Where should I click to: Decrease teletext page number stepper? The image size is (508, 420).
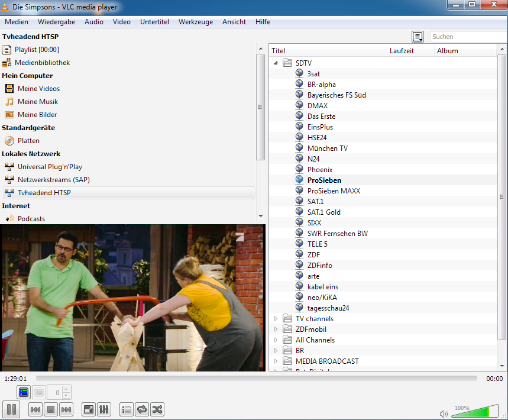click(x=66, y=396)
